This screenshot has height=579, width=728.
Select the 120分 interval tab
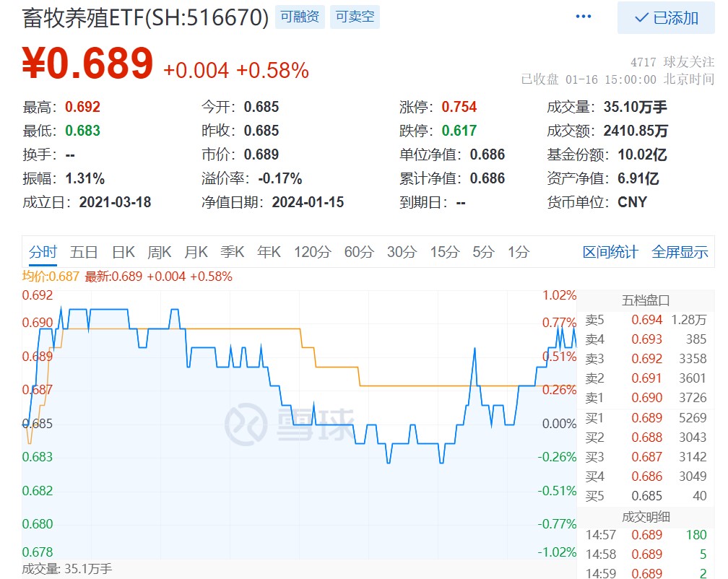coord(313,252)
